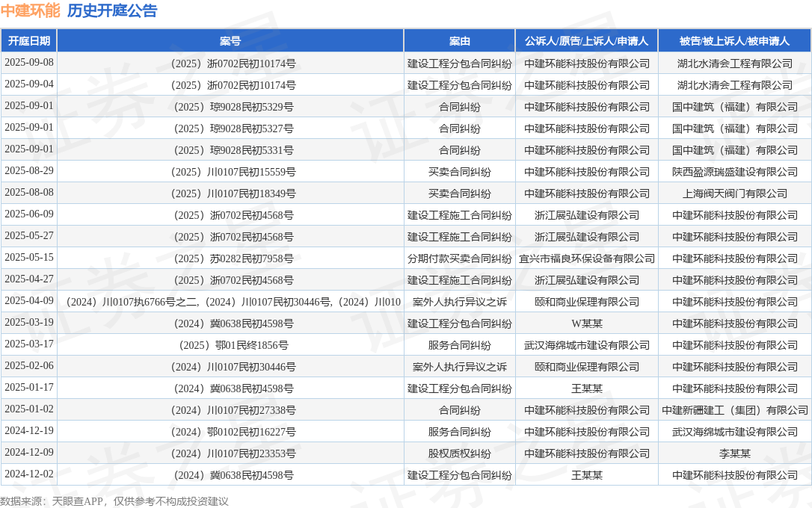
Task: Click case number (2025)川0107民初18349号
Action: point(233,194)
